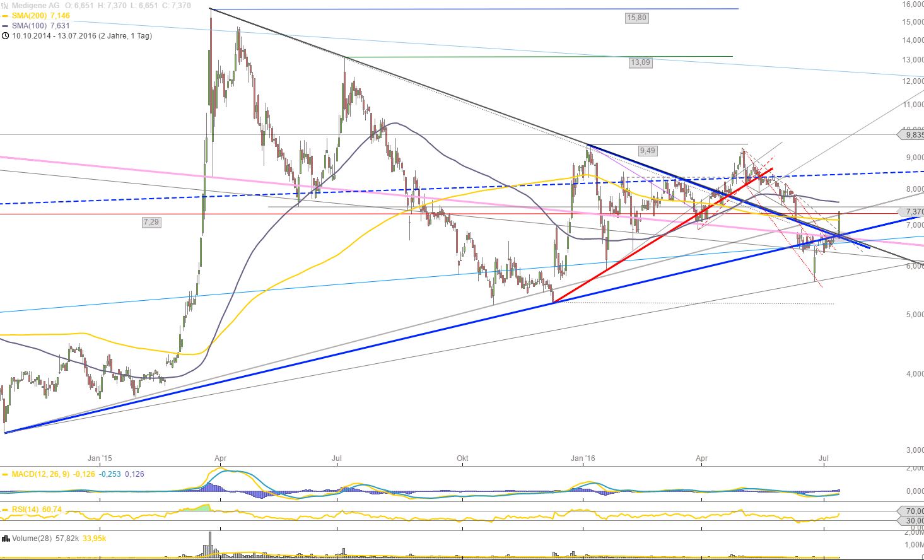Click the yellow SMA(200) line marker icon
Image resolution: width=924 pixels, height=560 pixels.
click(5, 15)
